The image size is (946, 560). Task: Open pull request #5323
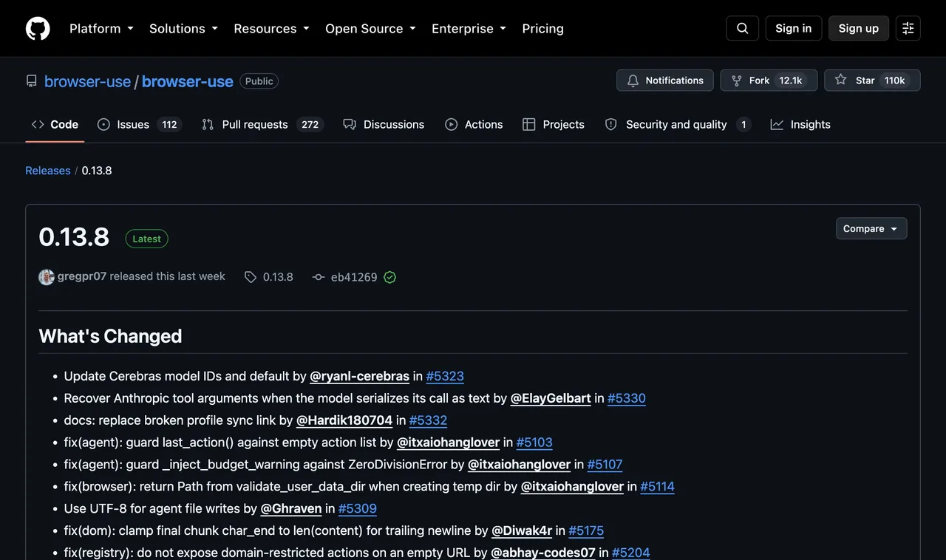445,376
